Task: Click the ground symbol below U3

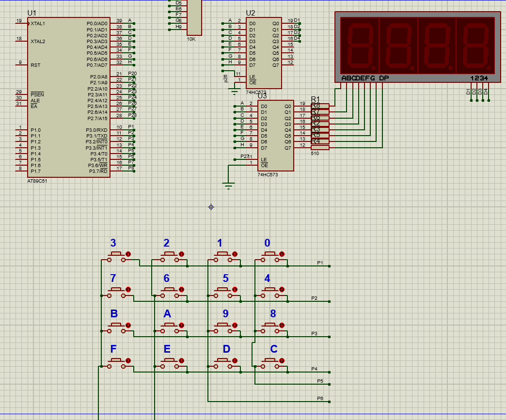Action: point(228,186)
